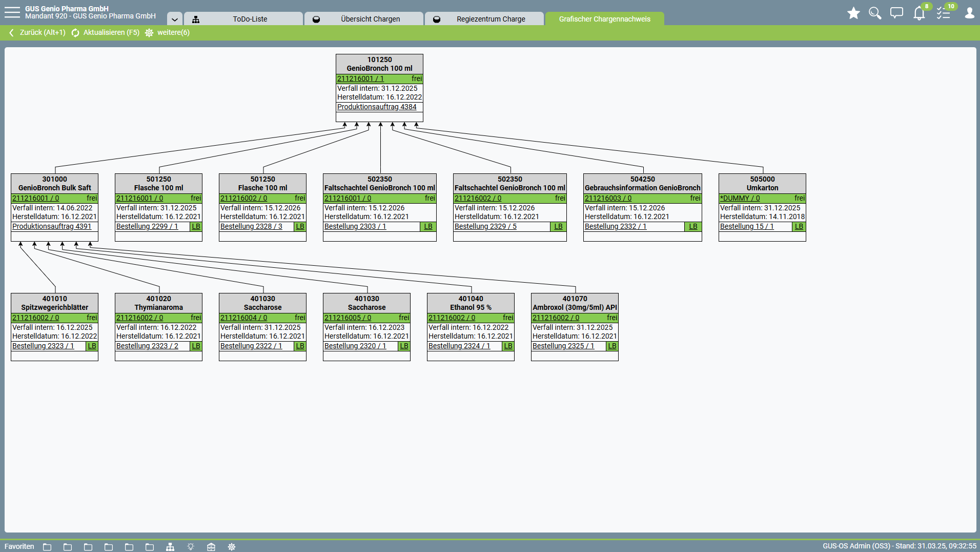Select the 401020 Thymianaroma node header

coord(158,303)
